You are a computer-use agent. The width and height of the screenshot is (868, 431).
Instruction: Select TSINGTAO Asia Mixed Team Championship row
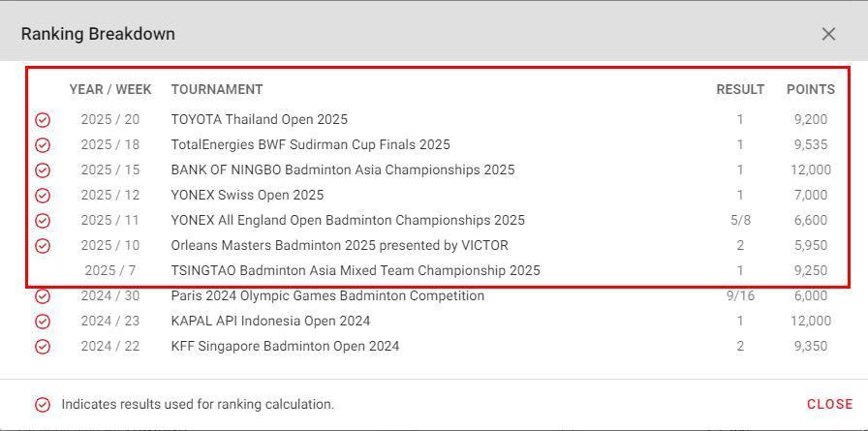(x=356, y=270)
